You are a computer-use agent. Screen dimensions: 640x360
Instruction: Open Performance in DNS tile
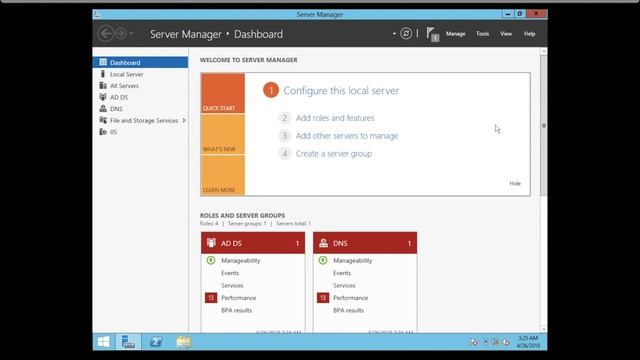point(350,298)
